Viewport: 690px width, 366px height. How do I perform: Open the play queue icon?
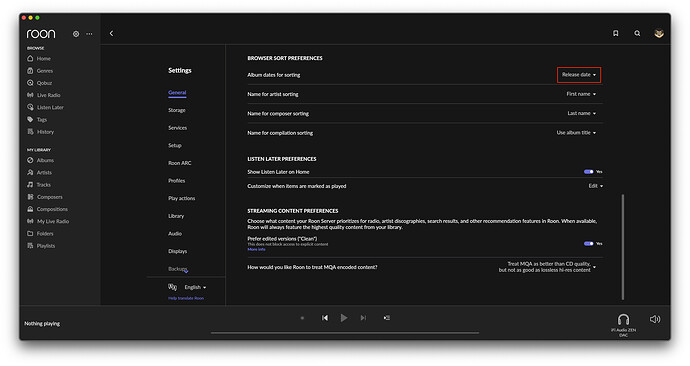click(x=386, y=318)
